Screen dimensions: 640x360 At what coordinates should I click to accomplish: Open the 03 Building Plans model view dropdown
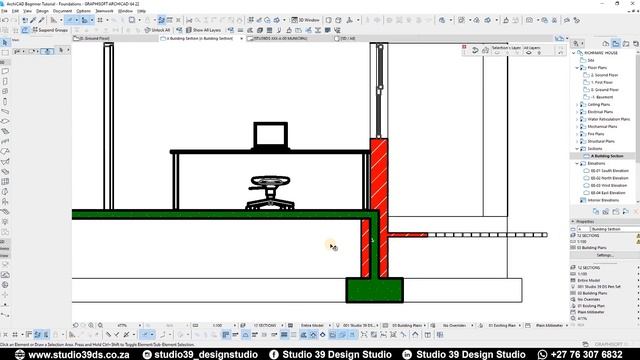[425, 325]
